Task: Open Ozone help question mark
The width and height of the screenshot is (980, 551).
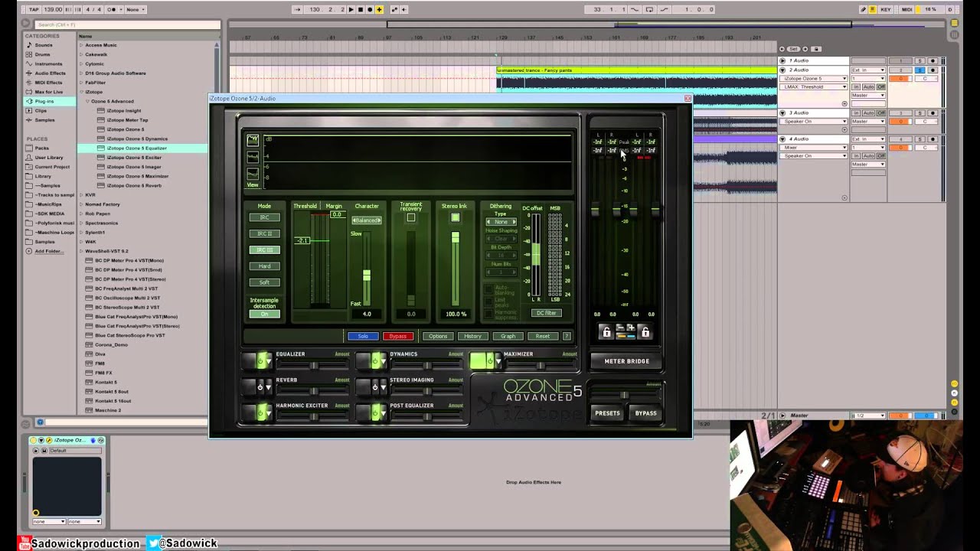Action: coord(567,336)
